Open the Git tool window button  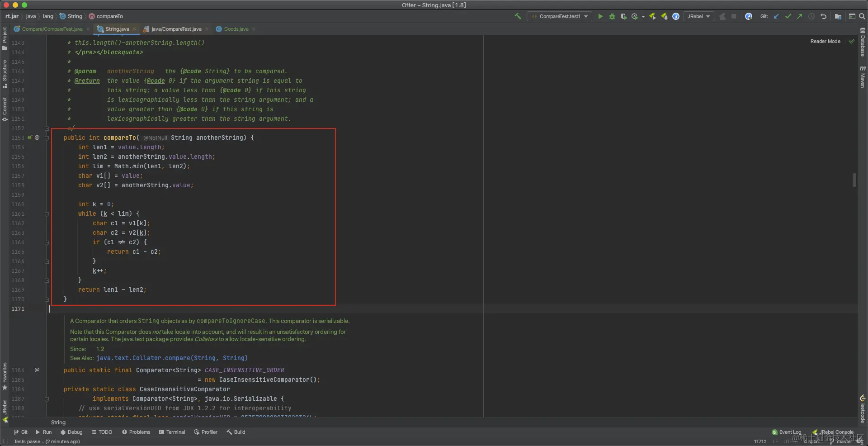[21, 432]
